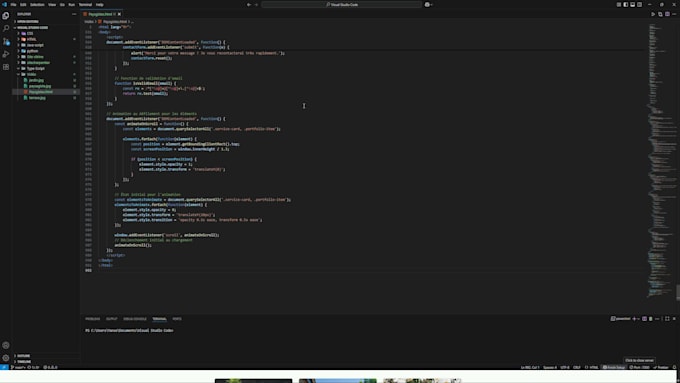
Task: Change UTF-8 encoding in status bar
Action: [565, 367]
